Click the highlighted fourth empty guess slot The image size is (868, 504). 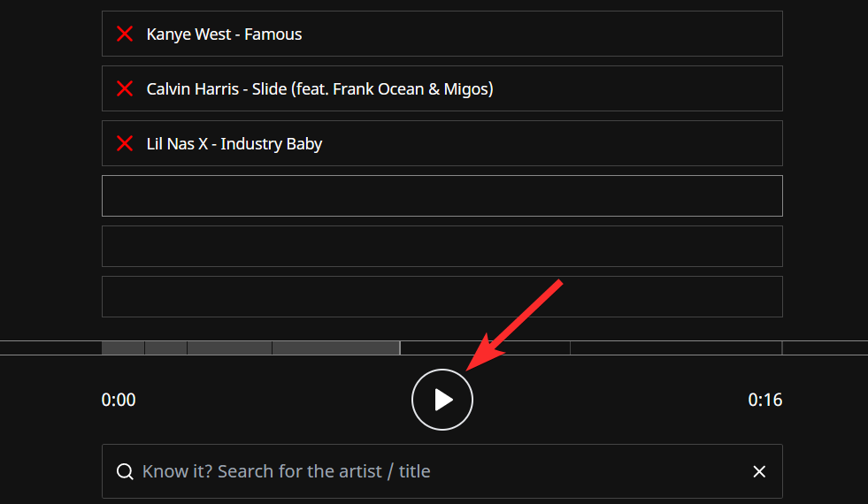(x=442, y=195)
